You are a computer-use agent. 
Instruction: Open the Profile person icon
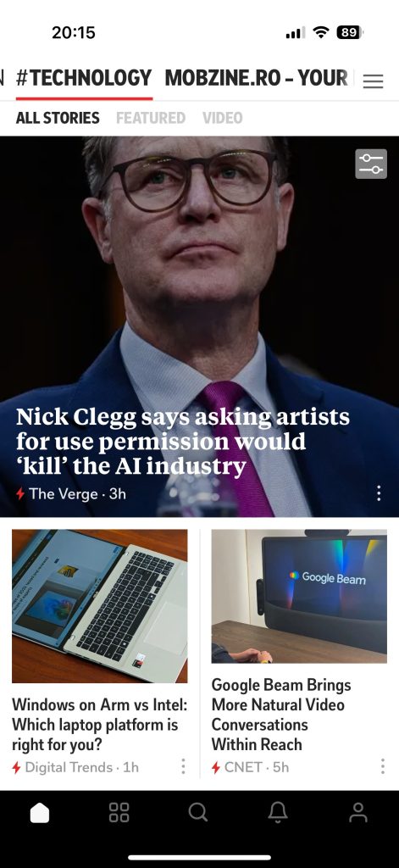click(358, 812)
